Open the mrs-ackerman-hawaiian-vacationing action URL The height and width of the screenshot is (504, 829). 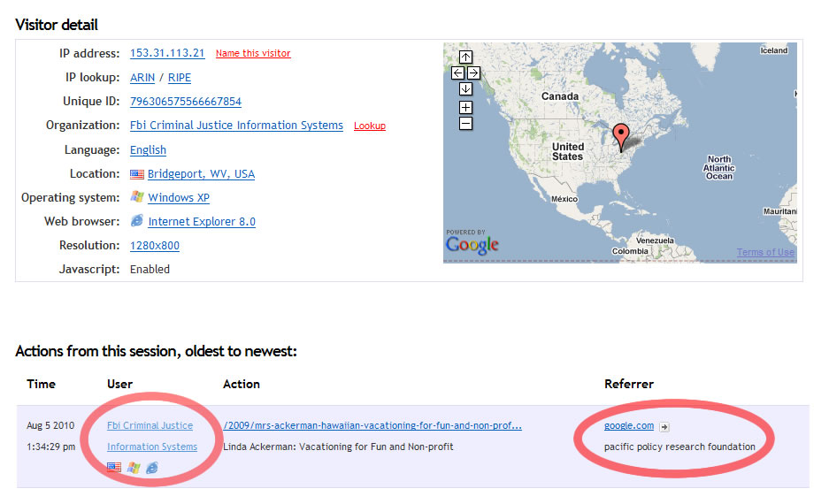tap(372, 425)
